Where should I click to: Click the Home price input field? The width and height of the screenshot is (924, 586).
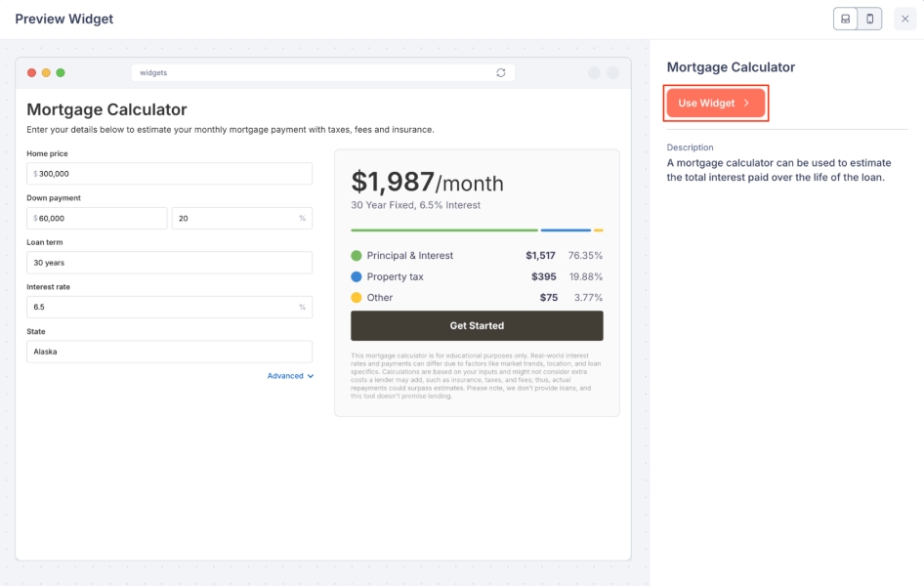pyautogui.click(x=169, y=174)
